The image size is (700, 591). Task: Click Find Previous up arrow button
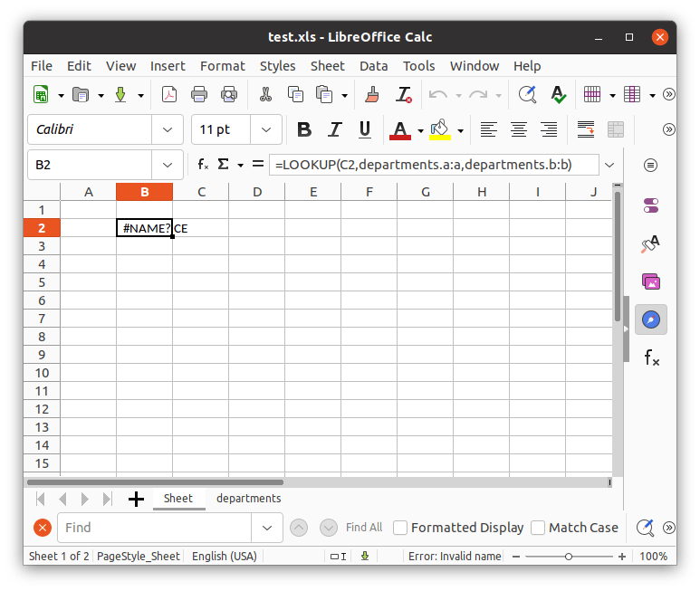(x=299, y=528)
